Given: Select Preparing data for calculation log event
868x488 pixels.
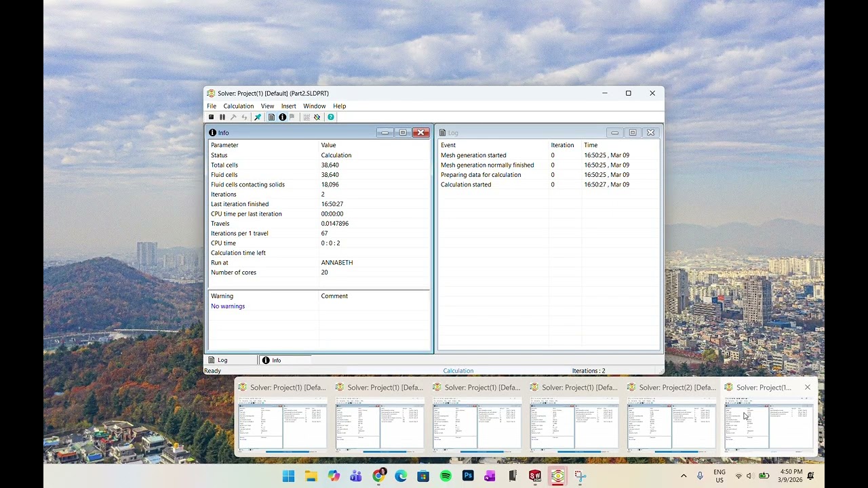Looking at the screenshot, I should coord(549,175).
